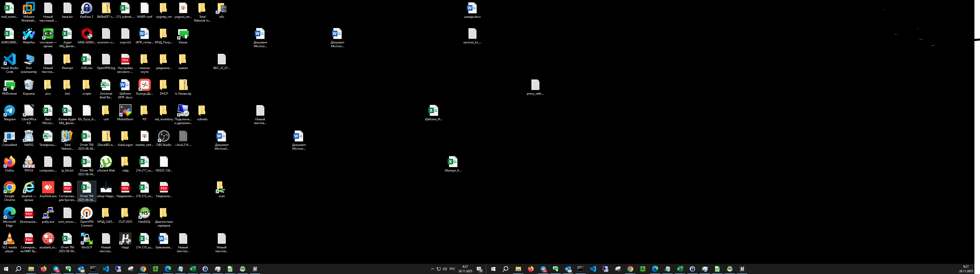Image resolution: width=980 pixels, height=274 pixels.
Task: Click the network status tray icon
Action: click(x=438, y=269)
